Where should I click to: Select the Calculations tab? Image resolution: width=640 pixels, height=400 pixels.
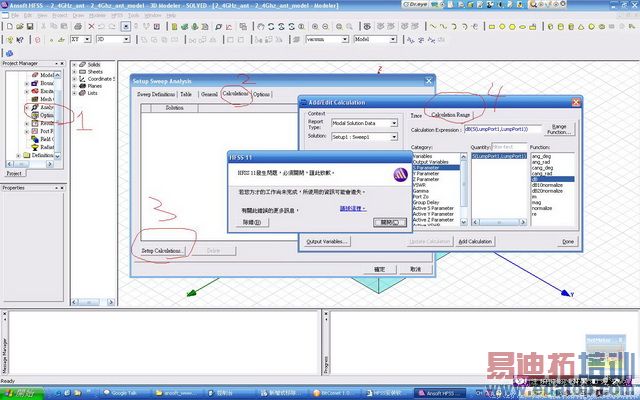[x=236, y=94]
